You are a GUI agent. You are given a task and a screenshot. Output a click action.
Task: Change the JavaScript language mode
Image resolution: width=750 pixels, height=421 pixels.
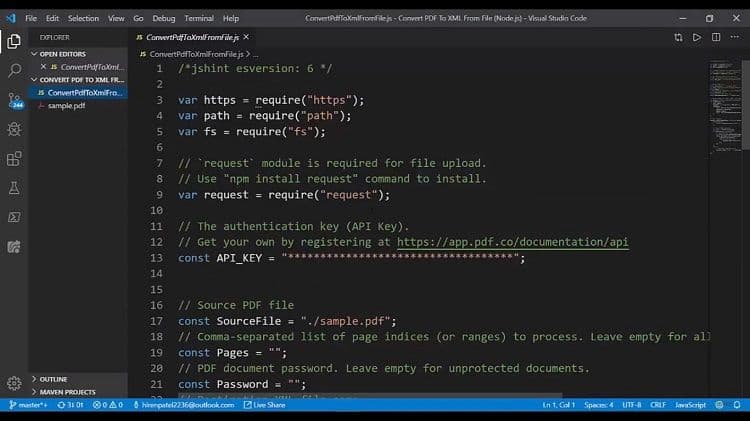click(x=690, y=405)
